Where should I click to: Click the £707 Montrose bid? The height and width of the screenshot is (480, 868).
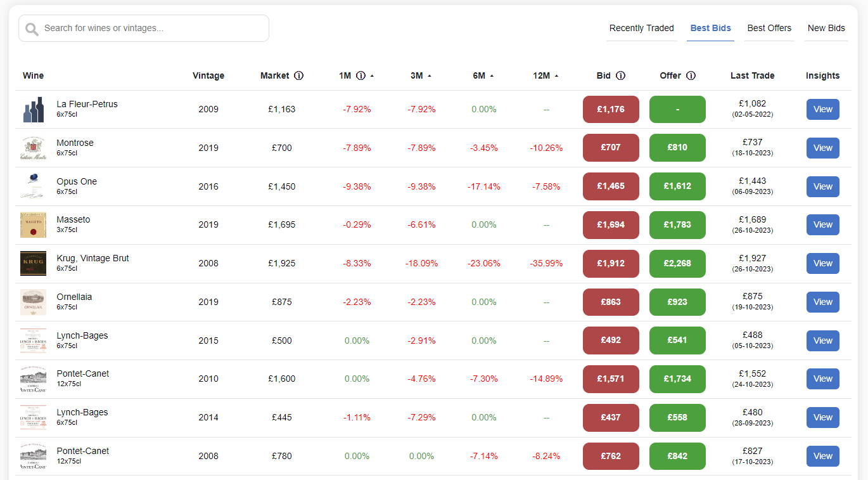click(x=611, y=148)
